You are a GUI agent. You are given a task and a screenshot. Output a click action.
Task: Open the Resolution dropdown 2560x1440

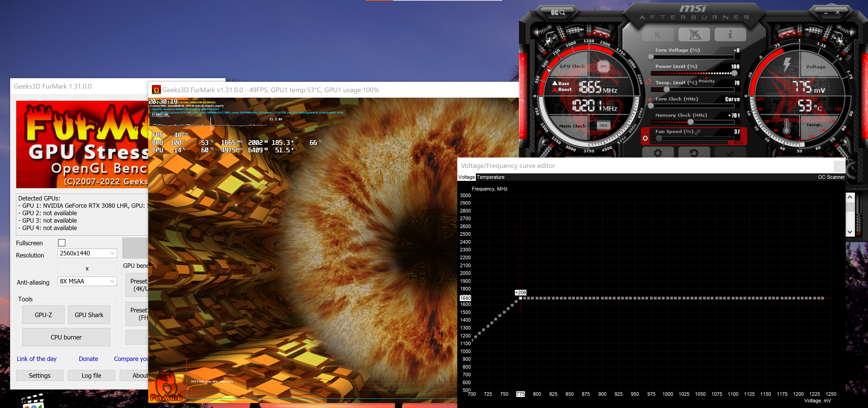[87, 253]
